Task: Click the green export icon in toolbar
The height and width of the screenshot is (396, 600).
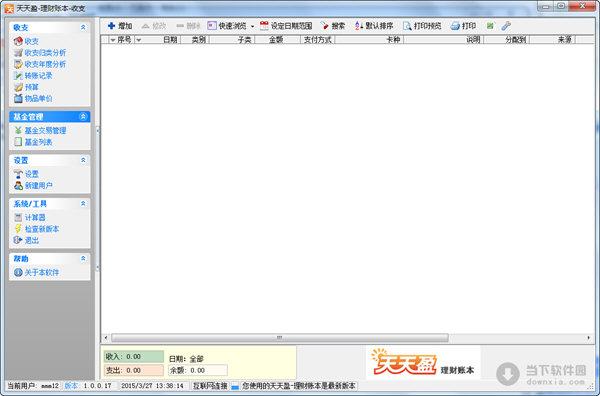Action: (490, 26)
